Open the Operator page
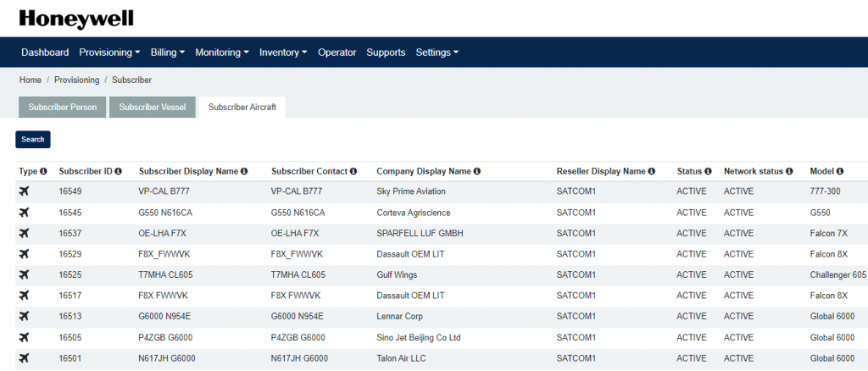This screenshot has width=868, height=371. [x=337, y=53]
